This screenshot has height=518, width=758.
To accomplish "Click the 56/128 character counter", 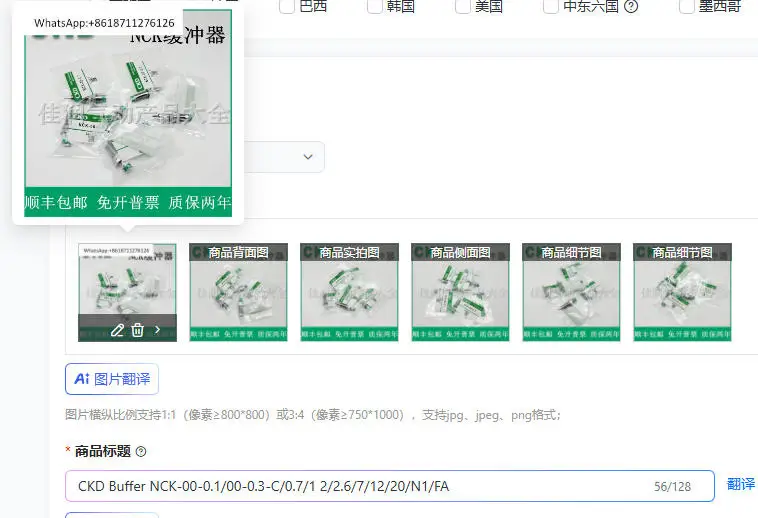I will coord(672,487).
